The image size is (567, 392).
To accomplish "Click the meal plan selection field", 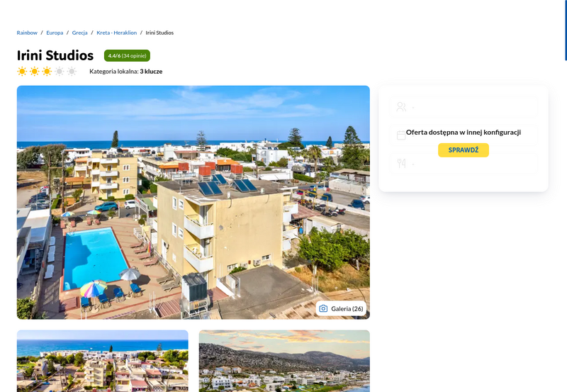I will [464, 164].
